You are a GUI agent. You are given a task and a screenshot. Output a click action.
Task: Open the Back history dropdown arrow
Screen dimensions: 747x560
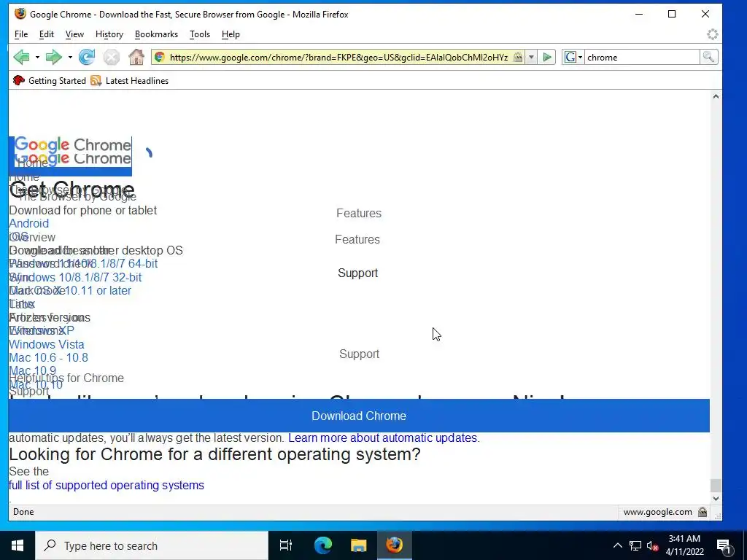(37, 57)
